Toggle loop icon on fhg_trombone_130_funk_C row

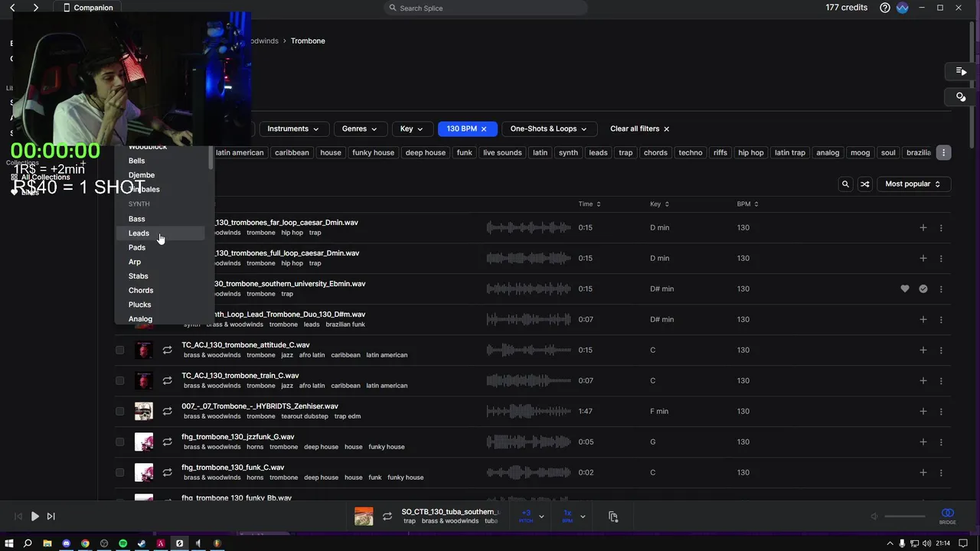tap(167, 472)
